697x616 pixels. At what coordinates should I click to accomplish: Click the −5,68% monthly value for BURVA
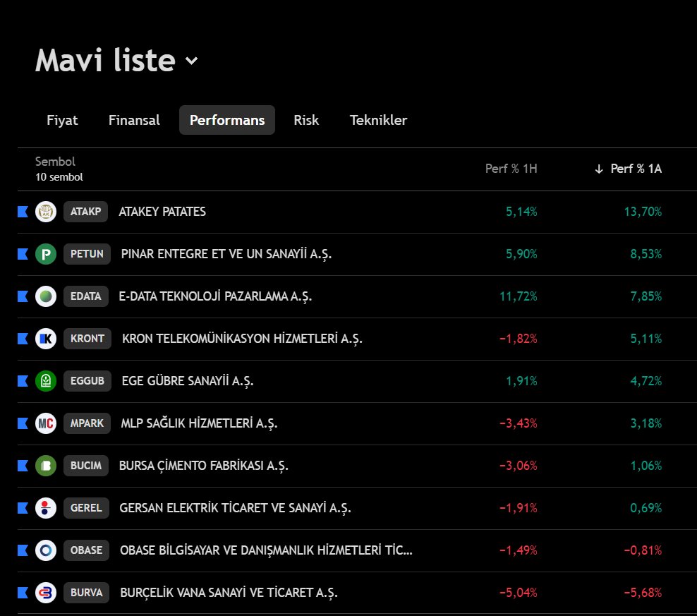[x=643, y=593]
